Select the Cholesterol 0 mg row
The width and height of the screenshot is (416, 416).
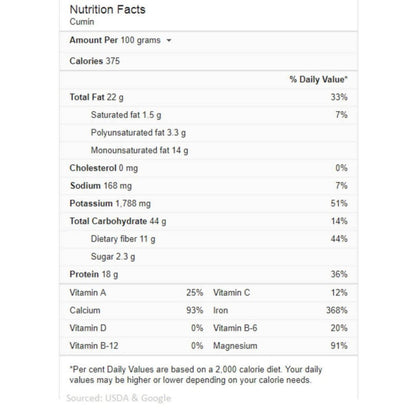pyautogui.click(x=208, y=168)
